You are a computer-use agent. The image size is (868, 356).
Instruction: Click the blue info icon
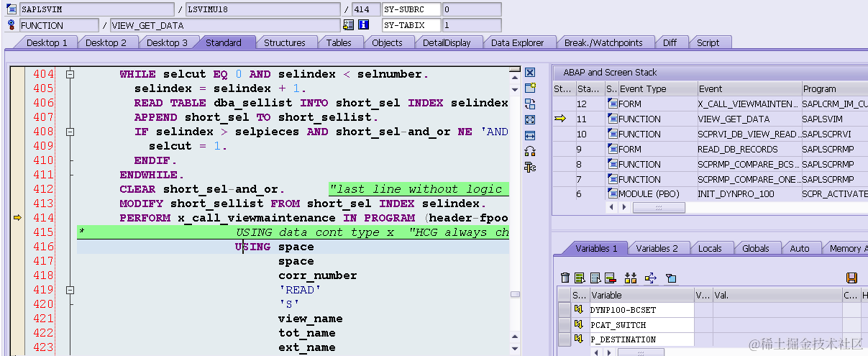point(364,25)
